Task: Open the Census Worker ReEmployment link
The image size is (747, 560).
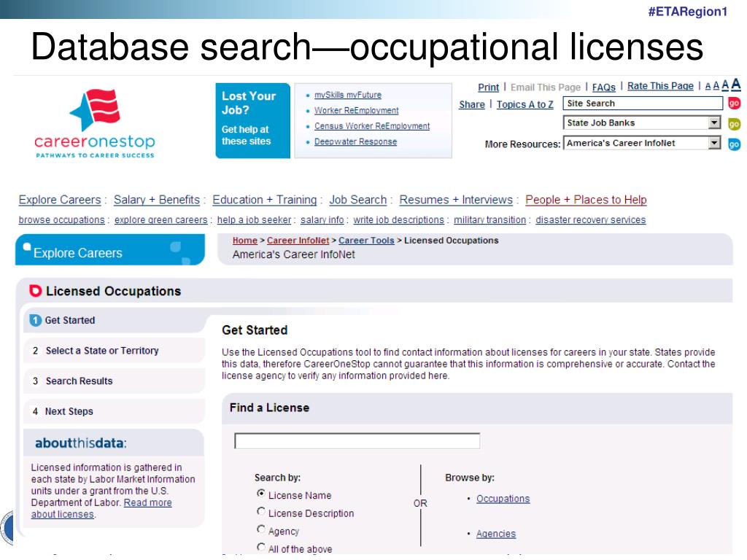Action: (372, 126)
